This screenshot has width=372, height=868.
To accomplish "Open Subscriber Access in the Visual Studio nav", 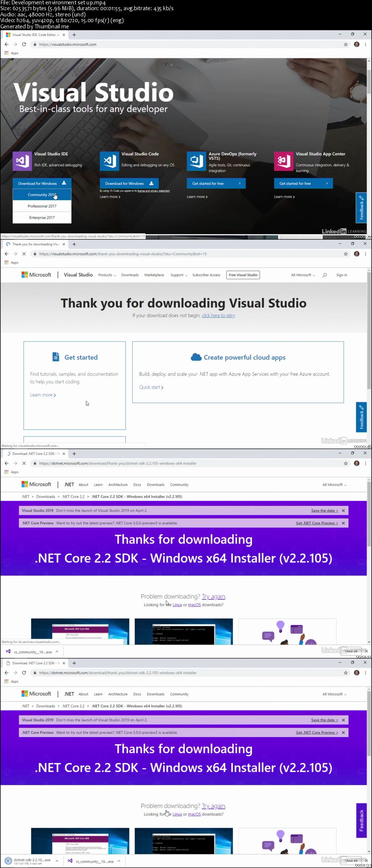I will [206, 275].
